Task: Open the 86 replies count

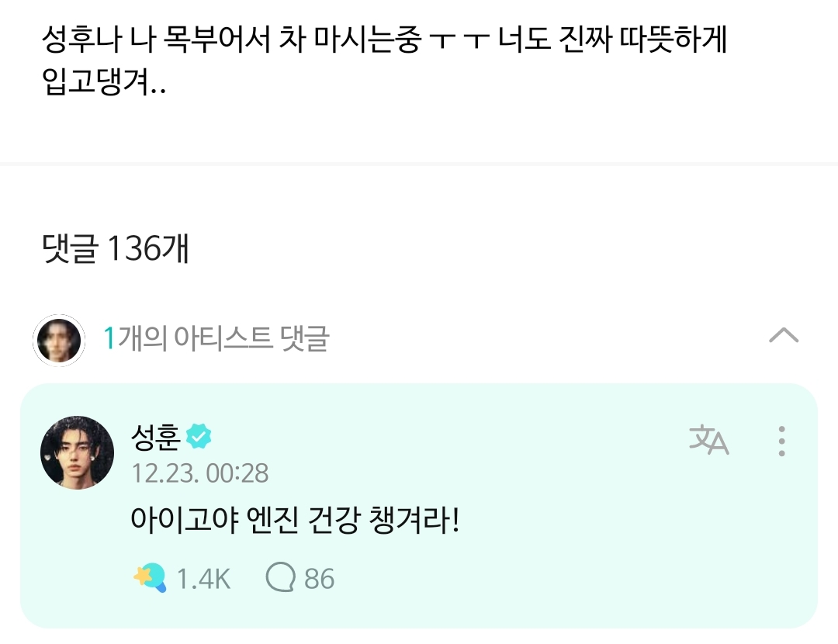Action: (x=319, y=579)
